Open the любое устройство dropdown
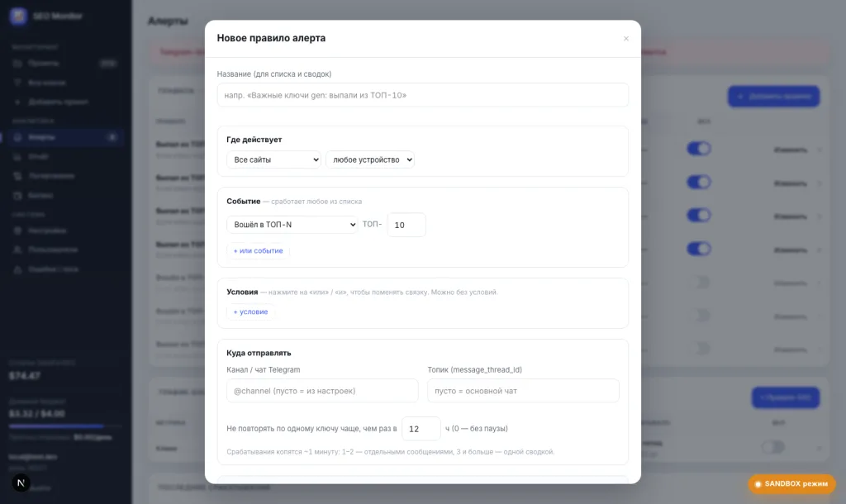 coord(369,159)
